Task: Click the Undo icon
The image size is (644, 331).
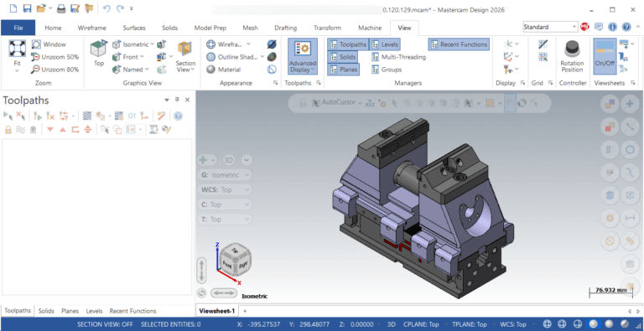Action: point(106,8)
